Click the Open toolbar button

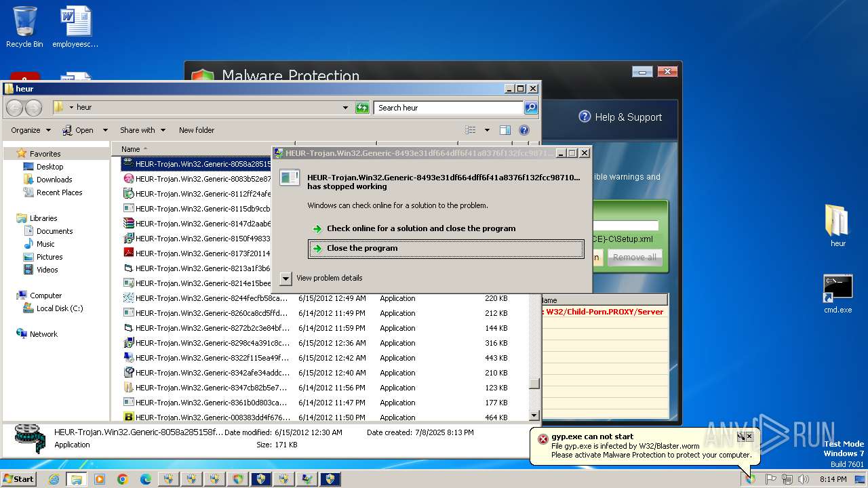pyautogui.click(x=78, y=130)
